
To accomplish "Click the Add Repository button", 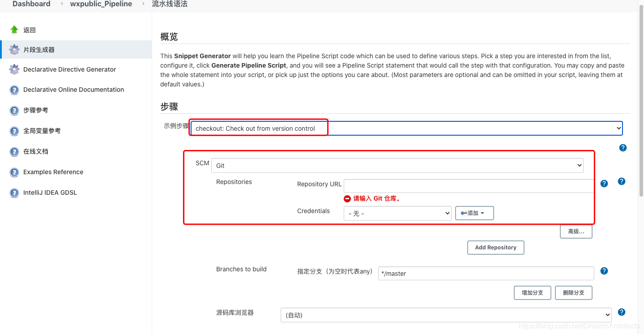I will (x=495, y=248).
